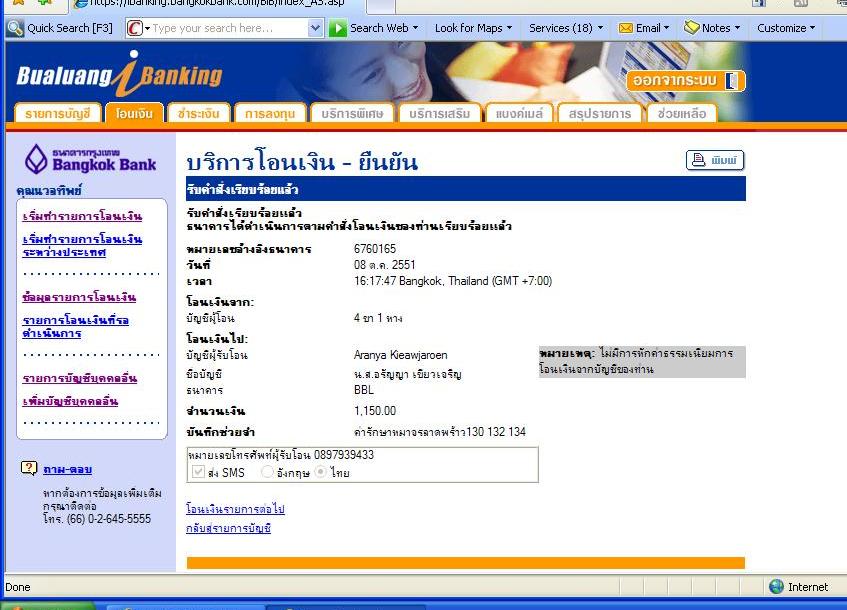Switch to the ช่วยเหลือ tab
The image size is (847, 610).
click(682, 113)
